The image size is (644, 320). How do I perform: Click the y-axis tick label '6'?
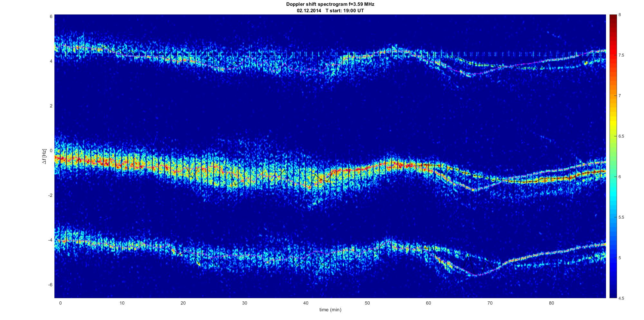tap(51, 16)
